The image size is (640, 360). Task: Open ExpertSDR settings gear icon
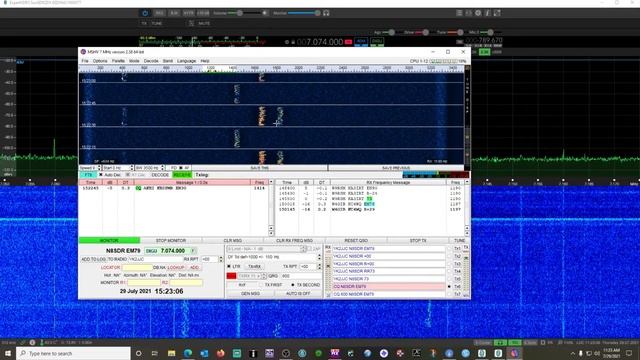478,13
